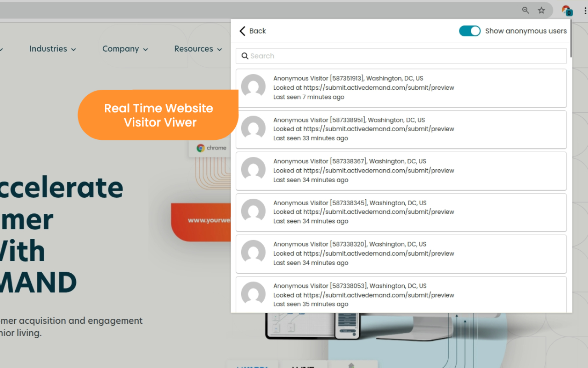This screenshot has width=588, height=368.
Task: Click the browser zoom magnifier icon
Action: click(x=526, y=10)
